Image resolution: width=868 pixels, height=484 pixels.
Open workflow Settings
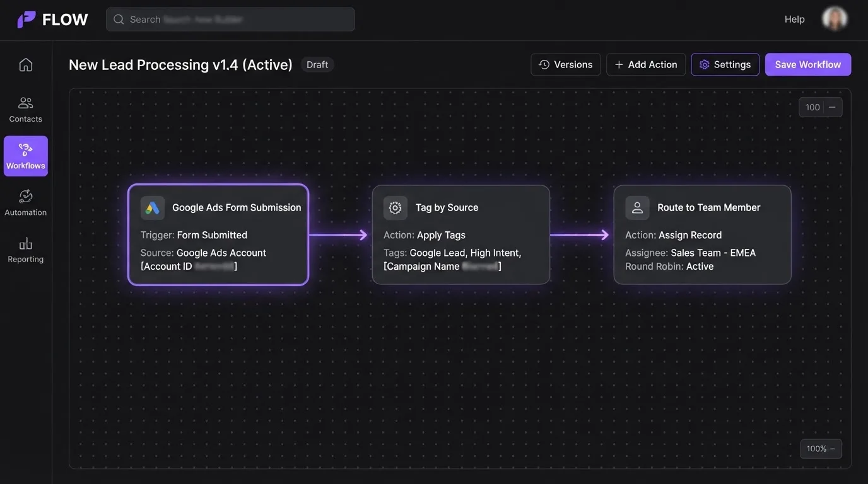click(x=725, y=64)
